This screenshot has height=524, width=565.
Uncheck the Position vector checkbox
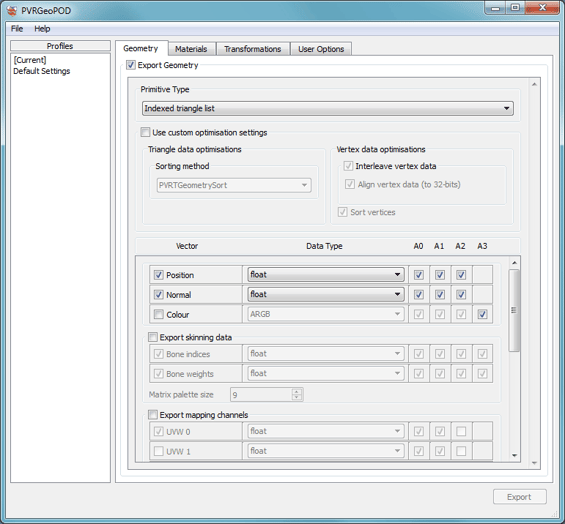[159, 275]
